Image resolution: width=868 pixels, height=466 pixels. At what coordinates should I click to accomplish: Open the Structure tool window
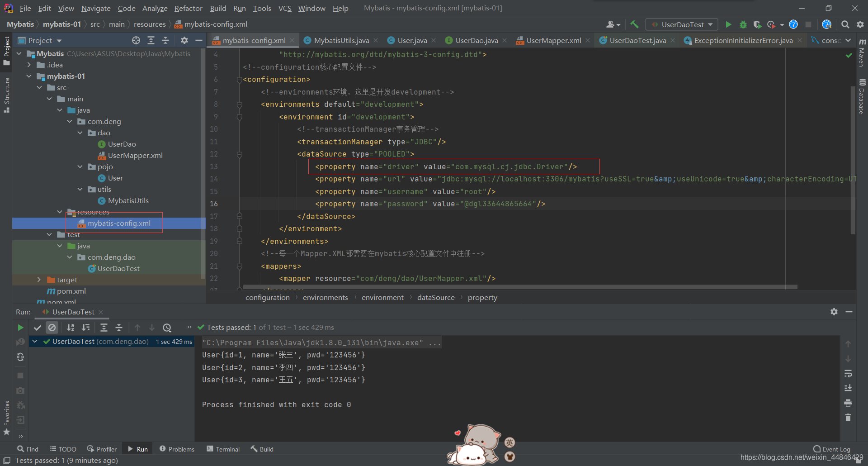[x=7, y=95]
